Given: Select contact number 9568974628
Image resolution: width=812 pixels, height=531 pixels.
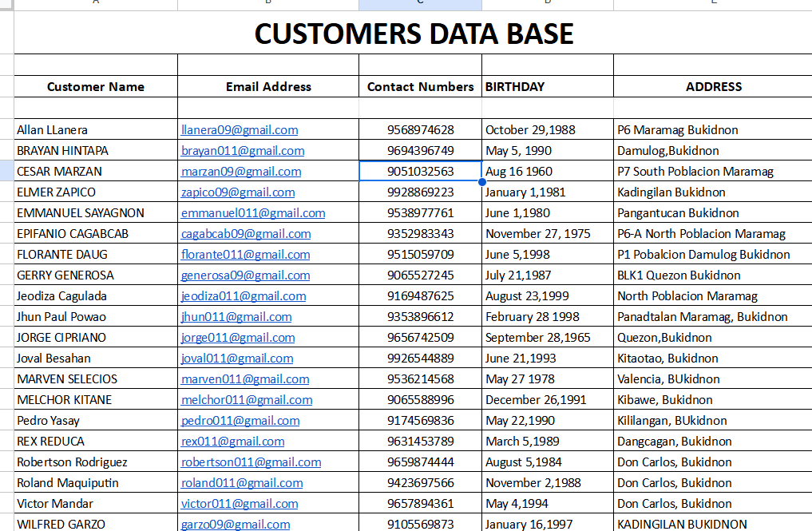Looking at the screenshot, I should click(x=420, y=129).
